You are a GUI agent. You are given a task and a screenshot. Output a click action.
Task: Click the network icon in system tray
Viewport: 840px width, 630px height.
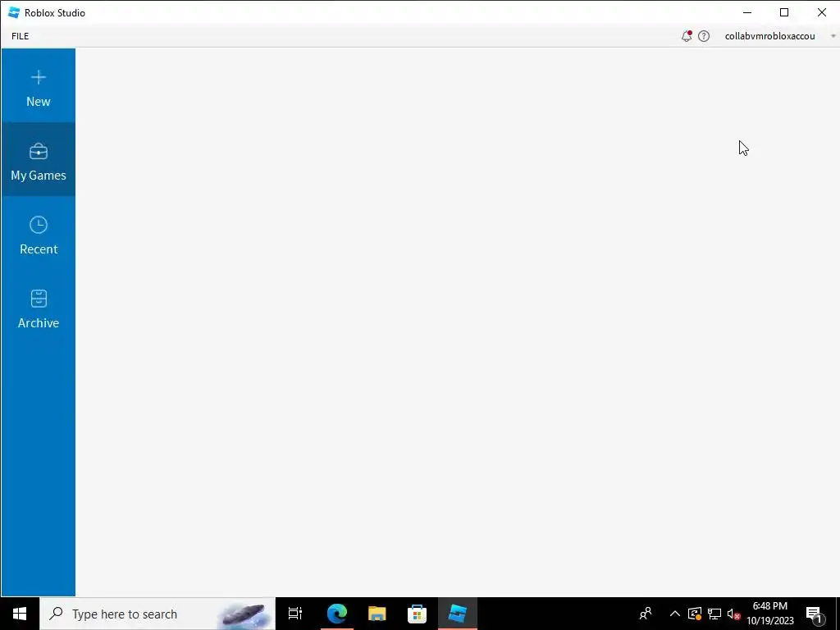[x=714, y=614]
